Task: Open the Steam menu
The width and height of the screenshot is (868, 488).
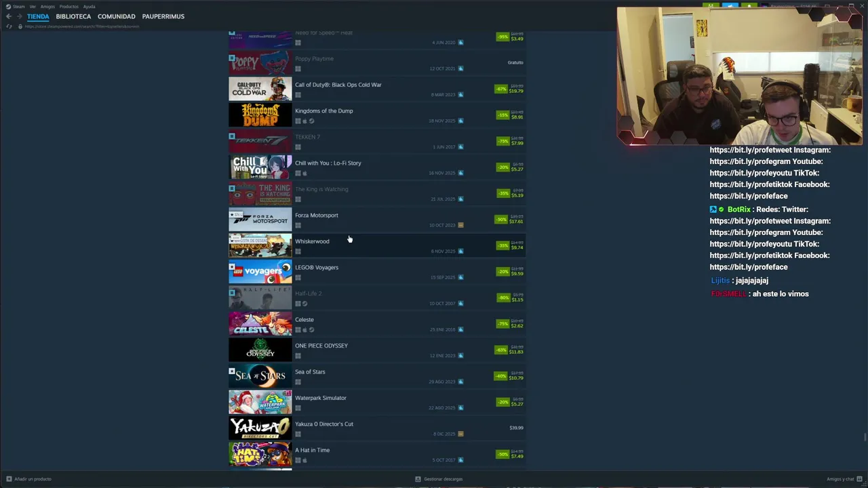Action: [16, 6]
